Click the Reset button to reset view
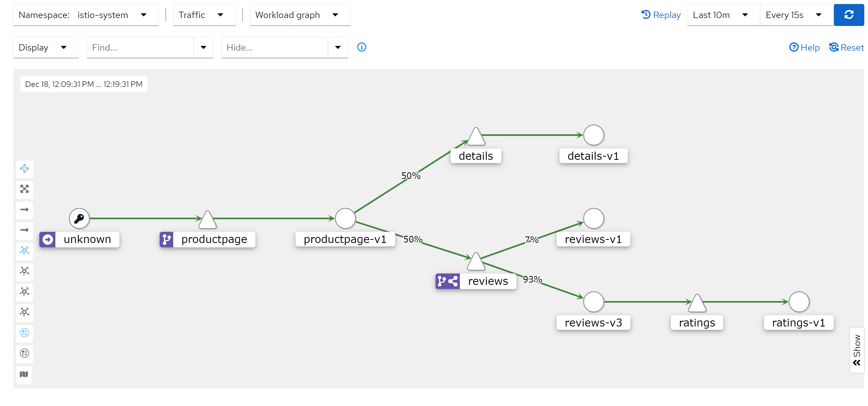 pos(845,47)
